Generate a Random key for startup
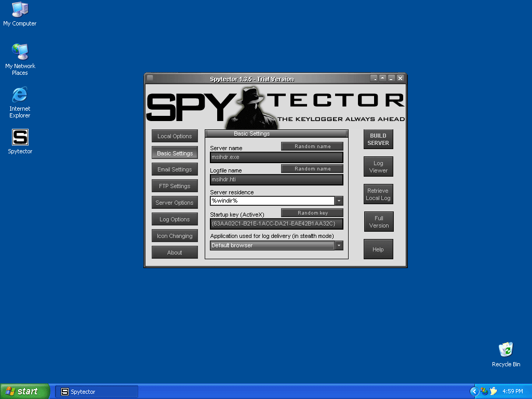 point(312,213)
